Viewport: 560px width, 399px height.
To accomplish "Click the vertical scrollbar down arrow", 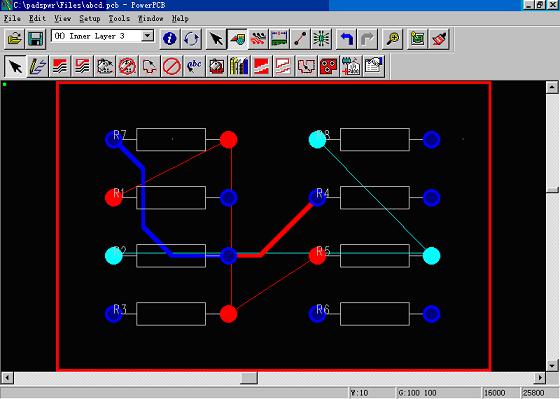I will 552,366.
